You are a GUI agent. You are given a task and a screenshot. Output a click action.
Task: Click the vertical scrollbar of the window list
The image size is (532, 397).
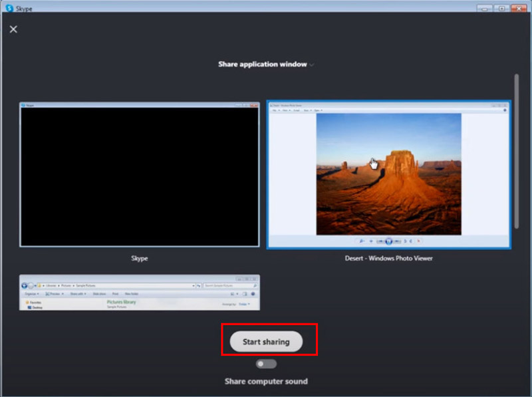[x=517, y=152]
